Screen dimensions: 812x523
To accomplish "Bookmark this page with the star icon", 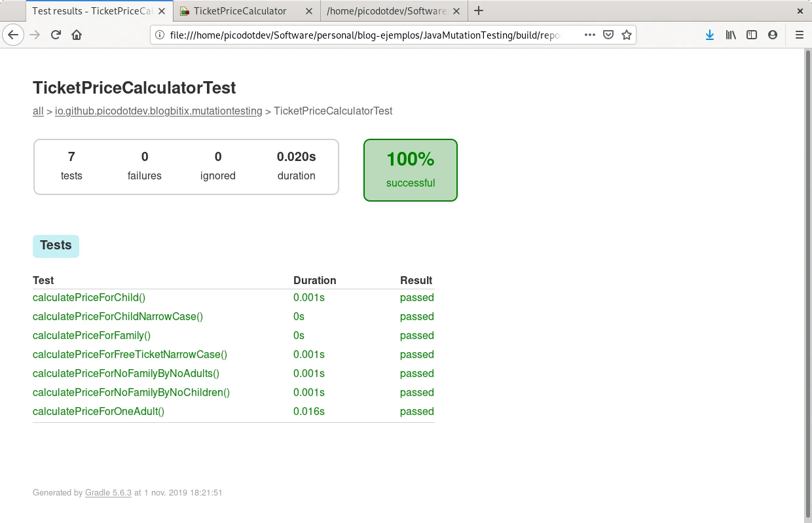I will coord(627,35).
